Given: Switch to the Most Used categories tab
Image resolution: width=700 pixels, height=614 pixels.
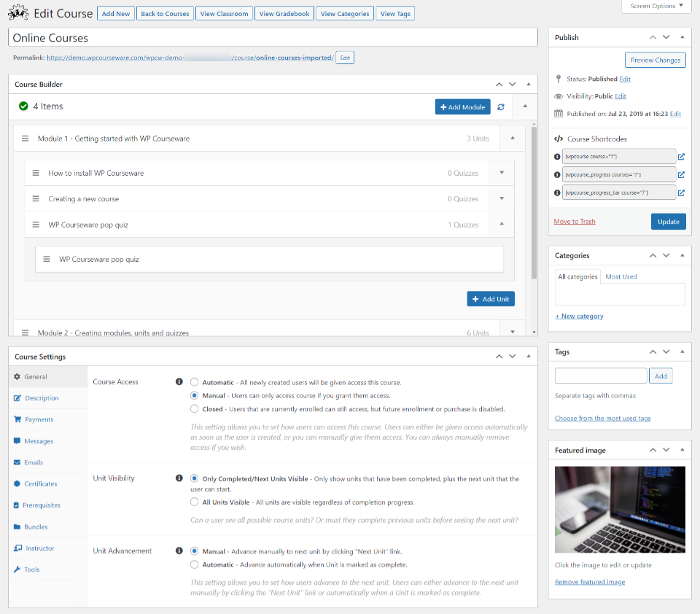Looking at the screenshot, I should [621, 276].
